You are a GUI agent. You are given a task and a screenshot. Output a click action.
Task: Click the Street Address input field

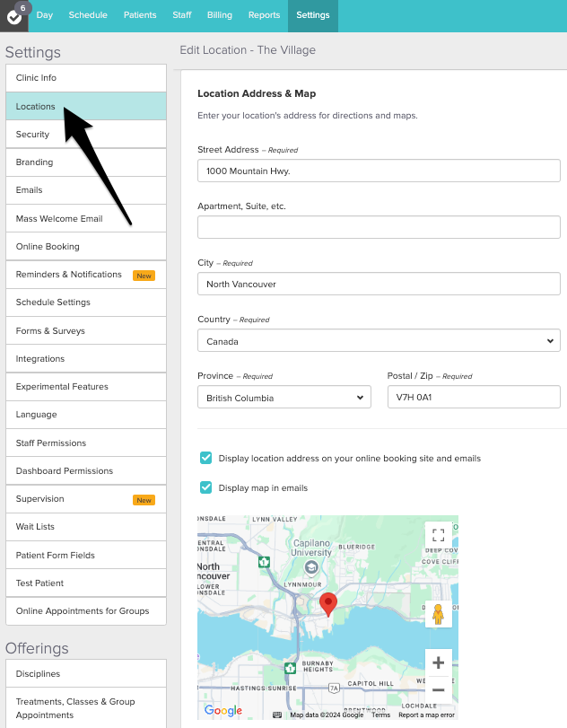click(x=379, y=171)
